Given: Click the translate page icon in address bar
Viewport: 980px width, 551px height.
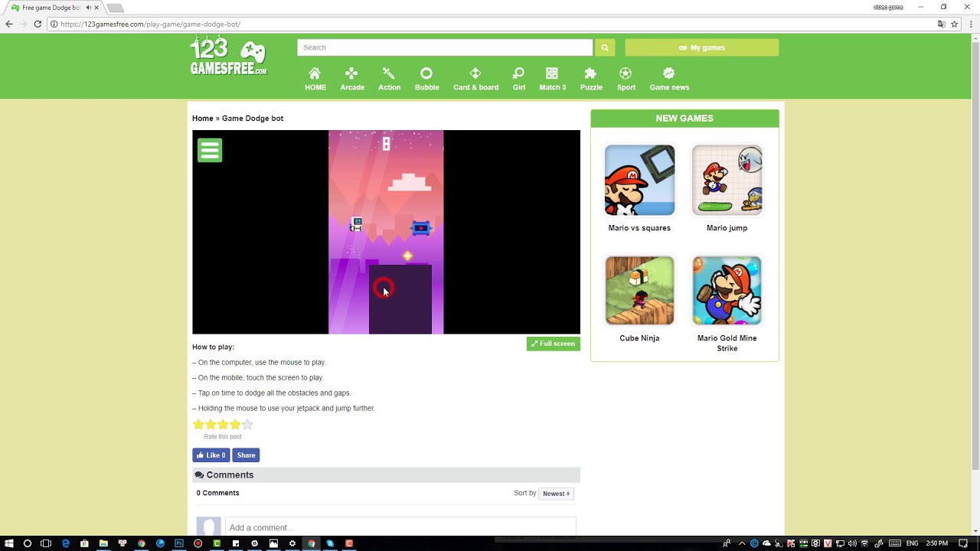Looking at the screenshot, I should coord(942,24).
